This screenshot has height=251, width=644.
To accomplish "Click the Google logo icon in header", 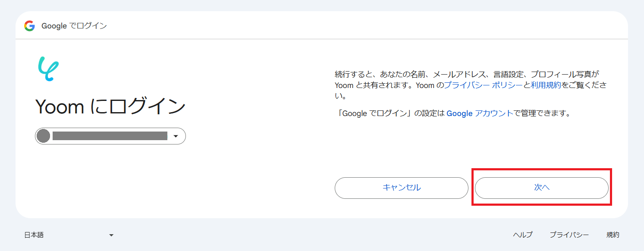I will point(29,26).
